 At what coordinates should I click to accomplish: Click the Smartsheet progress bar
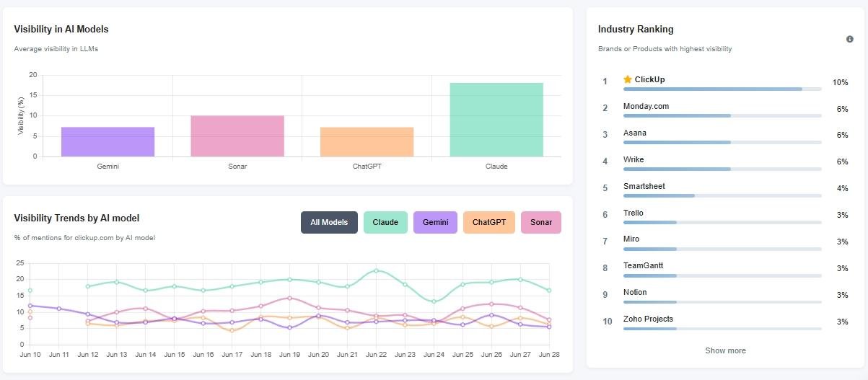(659, 195)
